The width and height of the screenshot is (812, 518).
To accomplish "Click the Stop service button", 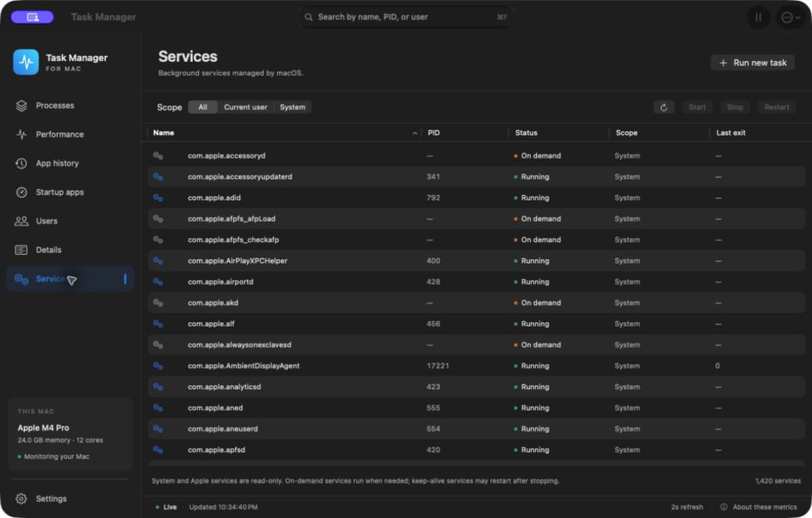I will pos(735,107).
